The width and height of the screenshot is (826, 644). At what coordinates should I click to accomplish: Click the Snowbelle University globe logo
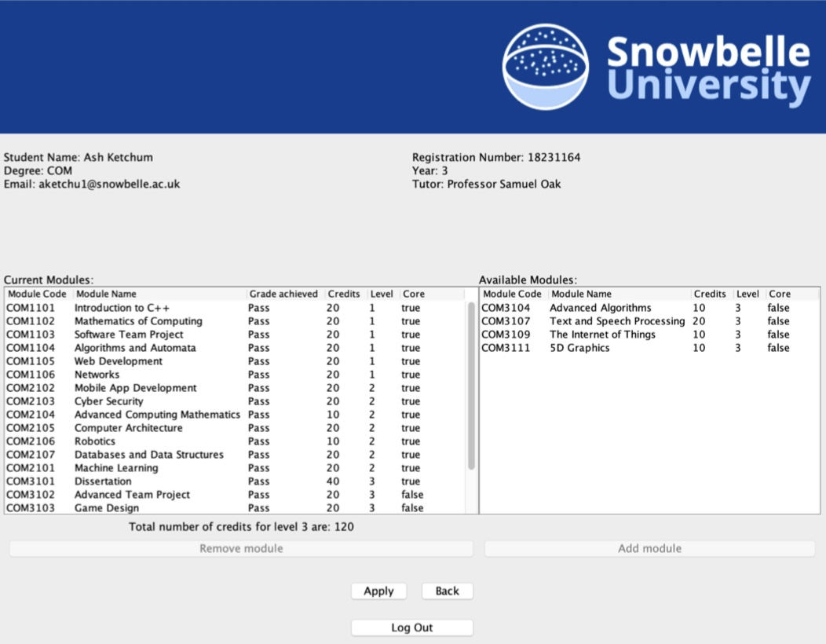(x=545, y=65)
